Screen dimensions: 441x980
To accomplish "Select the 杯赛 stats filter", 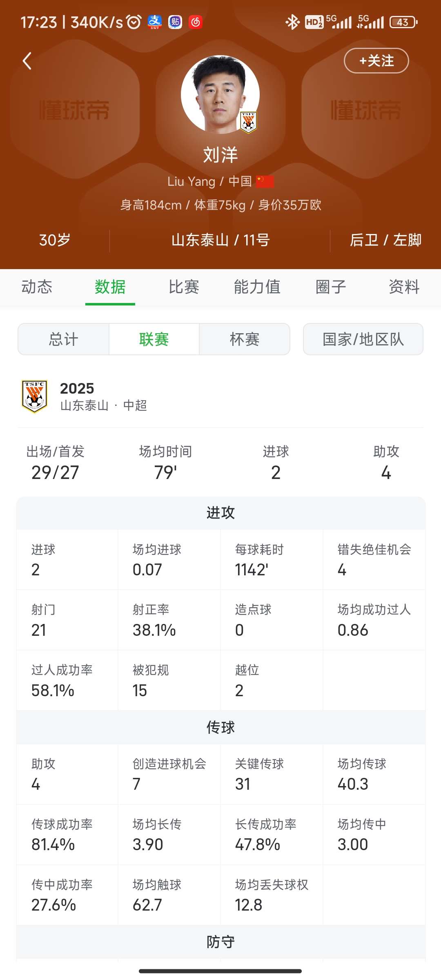I will [x=245, y=339].
